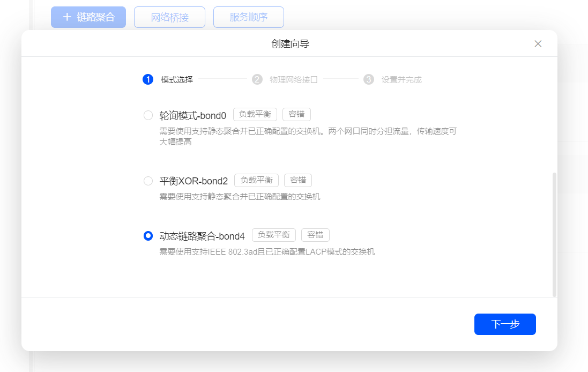Click step 2 number circle icon

pyautogui.click(x=257, y=79)
